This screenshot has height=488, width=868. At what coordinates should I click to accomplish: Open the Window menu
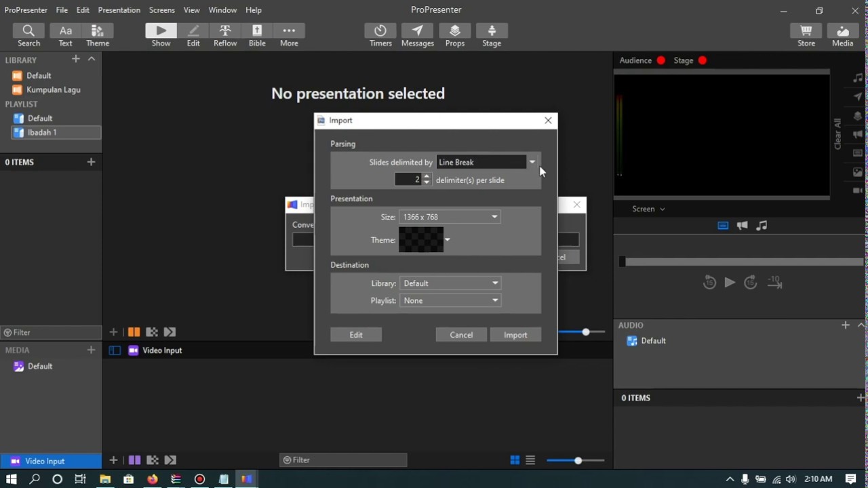tap(222, 10)
